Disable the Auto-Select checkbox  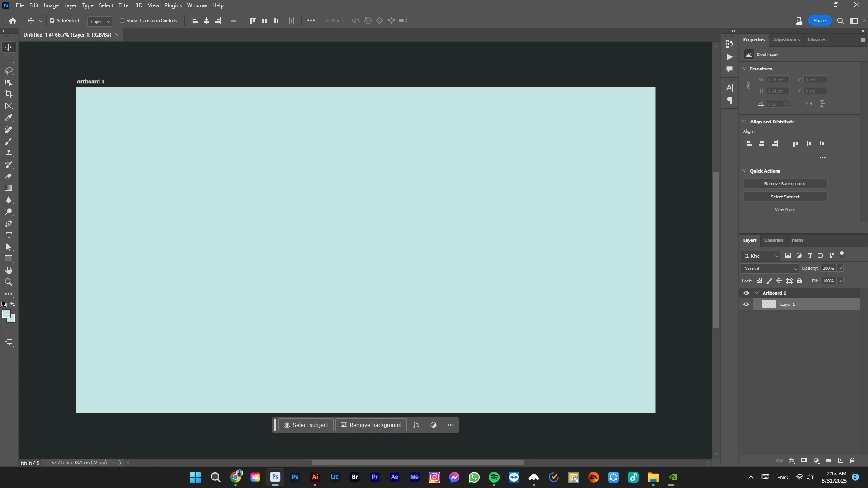pos(52,21)
